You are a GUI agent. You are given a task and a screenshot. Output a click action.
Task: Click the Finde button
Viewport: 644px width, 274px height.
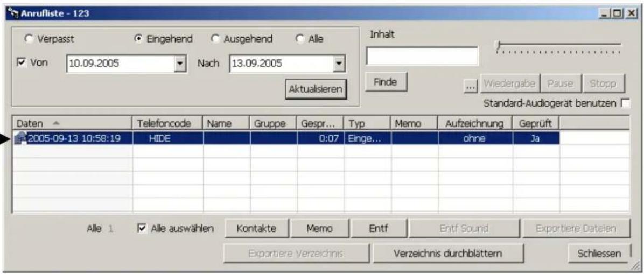[385, 82]
